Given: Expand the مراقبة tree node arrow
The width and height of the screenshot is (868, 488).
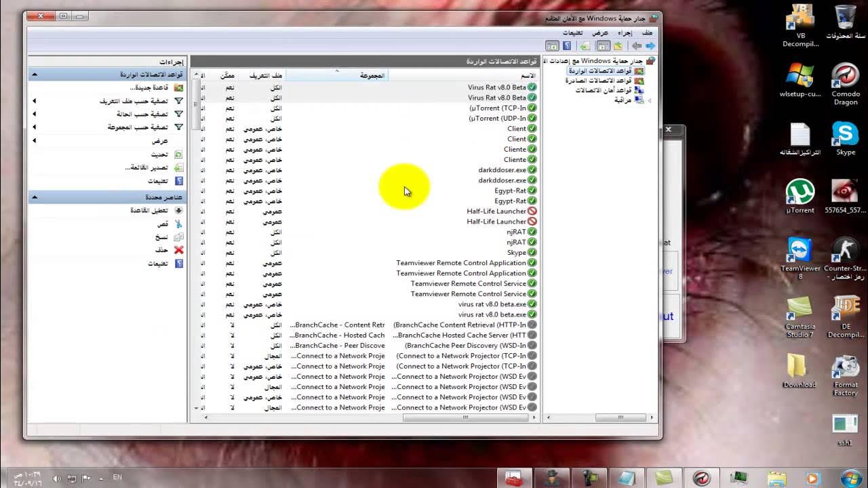Looking at the screenshot, I should 650,100.
